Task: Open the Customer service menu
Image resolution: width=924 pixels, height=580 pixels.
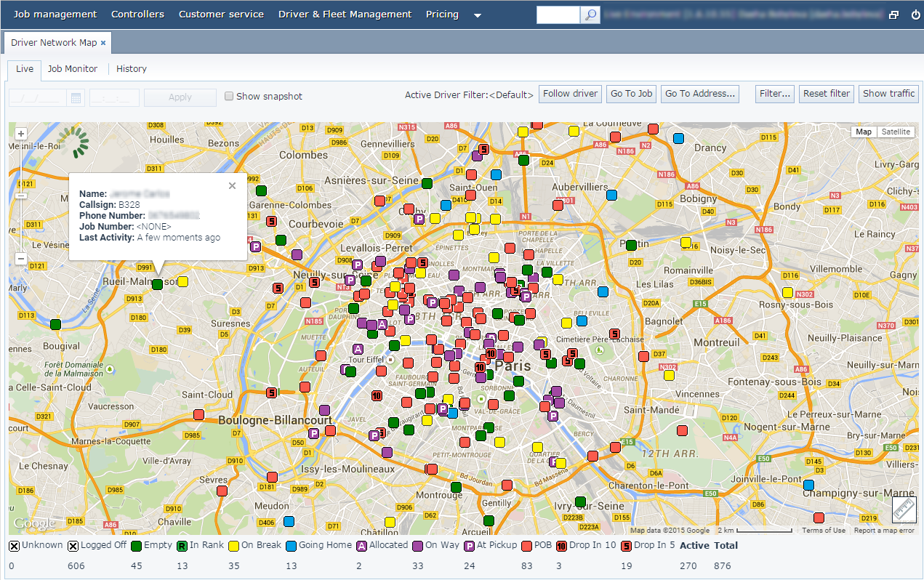Action: click(221, 14)
